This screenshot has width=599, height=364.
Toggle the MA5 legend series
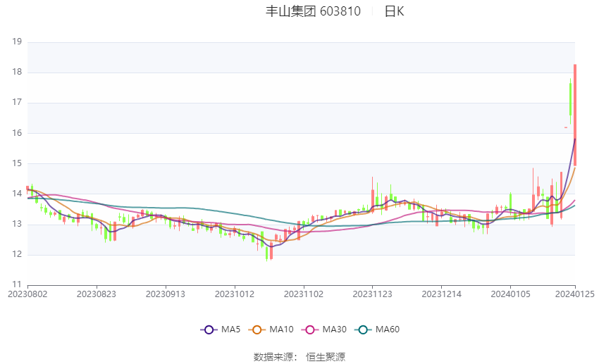coord(221,330)
